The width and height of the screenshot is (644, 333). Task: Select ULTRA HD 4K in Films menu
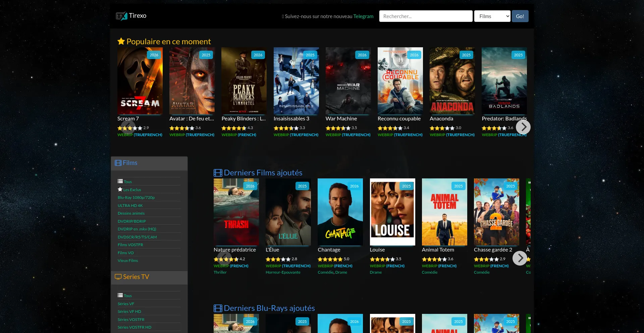[x=130, y=206]
